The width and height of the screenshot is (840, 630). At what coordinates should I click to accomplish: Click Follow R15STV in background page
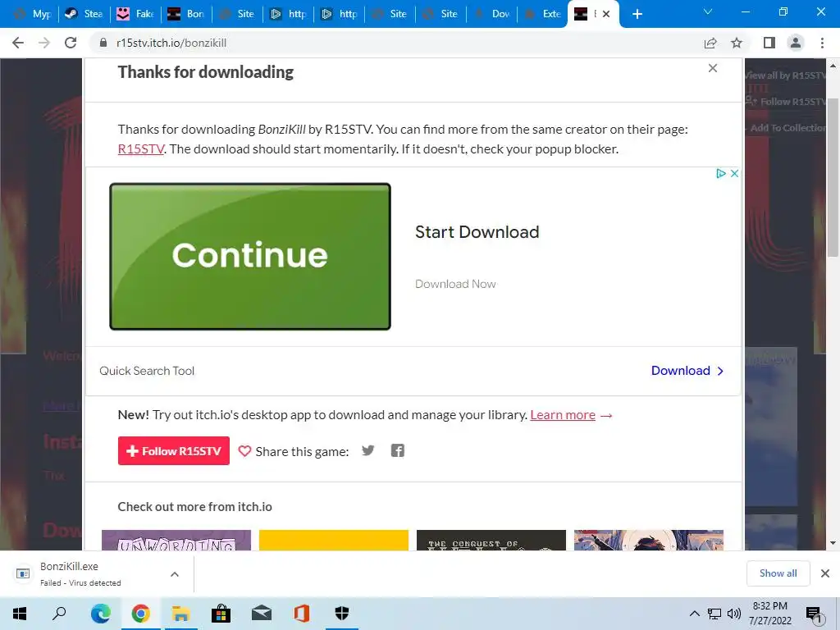coord(785,101)
